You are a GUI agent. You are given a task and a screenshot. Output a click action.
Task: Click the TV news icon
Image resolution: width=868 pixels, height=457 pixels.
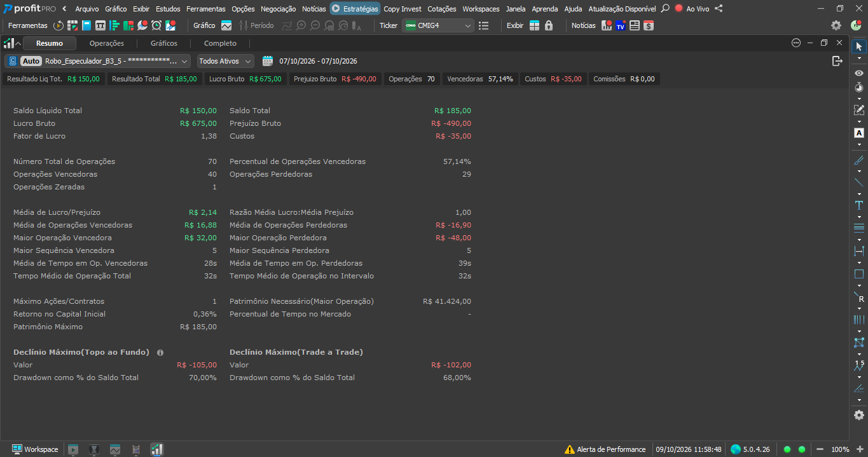click(x=620, y=25)
